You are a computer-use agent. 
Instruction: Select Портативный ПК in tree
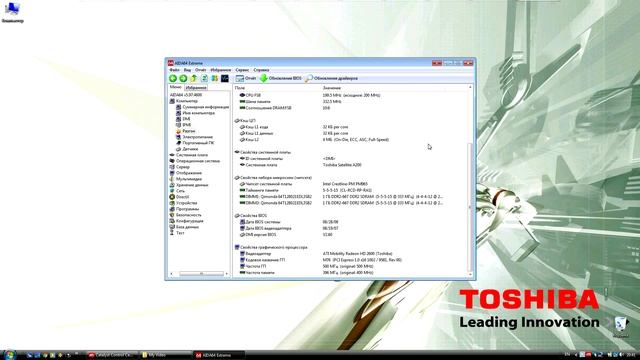pyautogui.click(x=195, y=143)
